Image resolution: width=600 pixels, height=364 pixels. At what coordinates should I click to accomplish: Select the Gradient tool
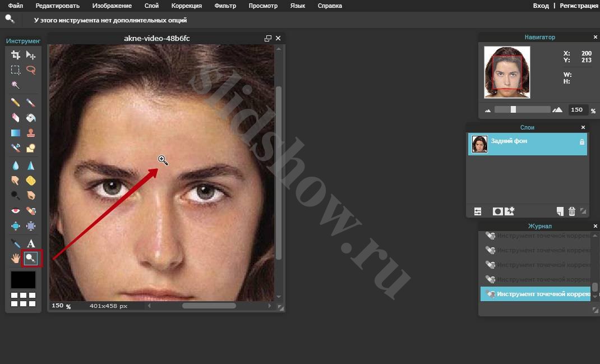[x=15, y=133]
